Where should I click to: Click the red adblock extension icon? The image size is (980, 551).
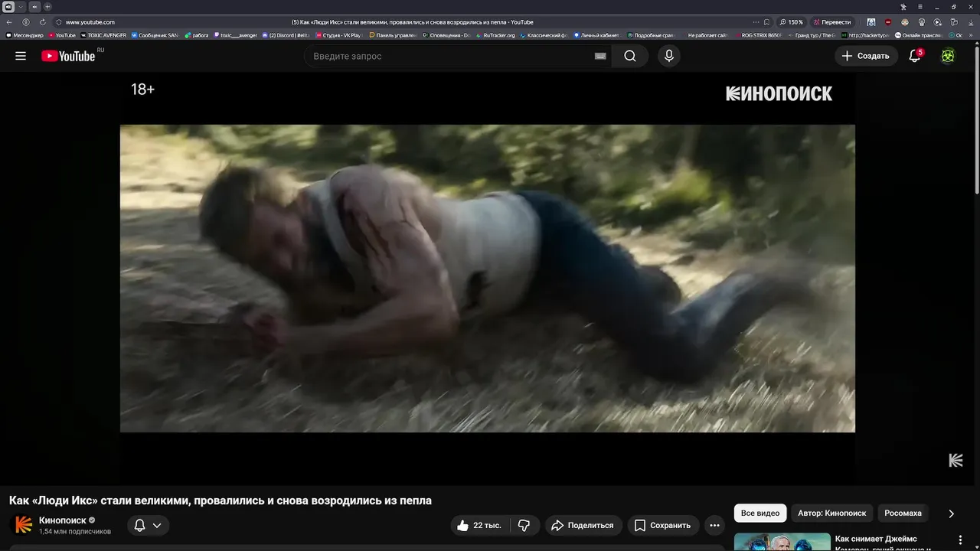pos(887,22)
